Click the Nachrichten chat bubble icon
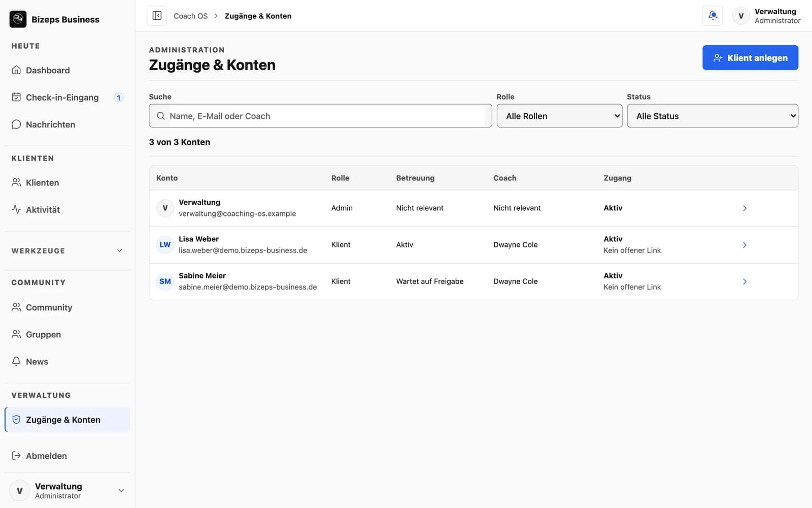 tap(16, 124)
